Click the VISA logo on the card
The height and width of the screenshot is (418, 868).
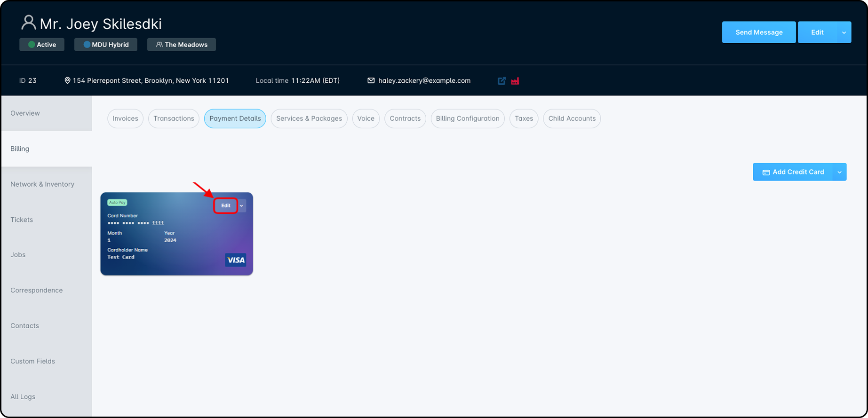point(236,260)
